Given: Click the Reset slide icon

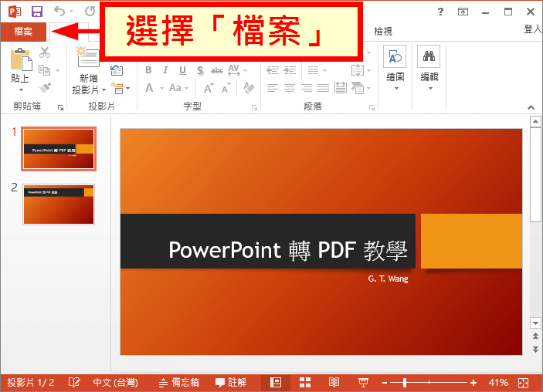Looking at the screenshot, I should 117,70.
